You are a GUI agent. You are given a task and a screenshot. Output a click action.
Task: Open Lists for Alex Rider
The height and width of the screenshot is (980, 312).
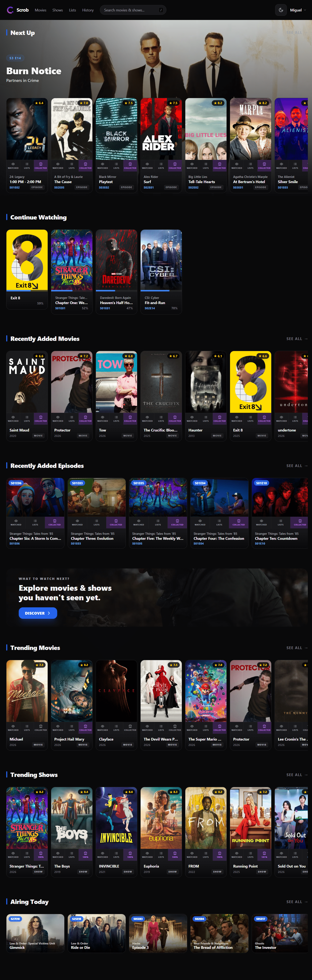pyautogui.click(x=161, y=165)
